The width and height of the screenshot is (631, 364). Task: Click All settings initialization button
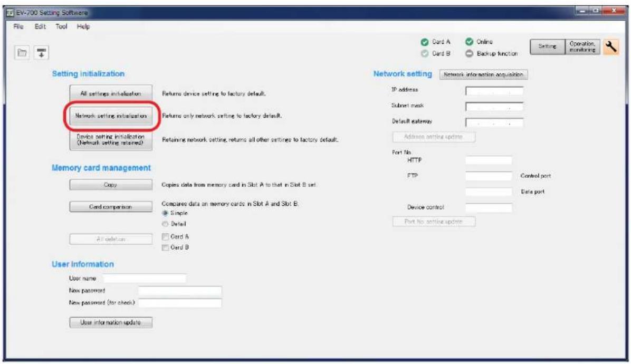(x=111, y=94)
